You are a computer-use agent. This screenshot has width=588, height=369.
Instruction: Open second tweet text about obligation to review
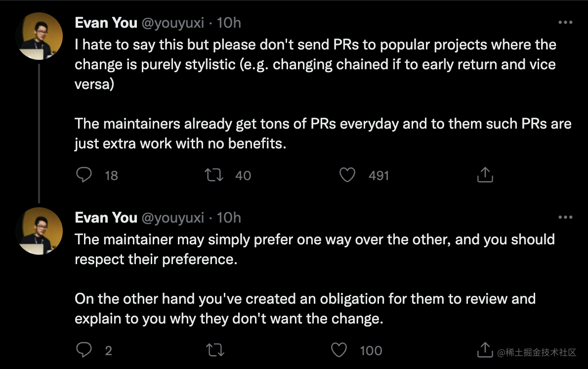[305, 309]
